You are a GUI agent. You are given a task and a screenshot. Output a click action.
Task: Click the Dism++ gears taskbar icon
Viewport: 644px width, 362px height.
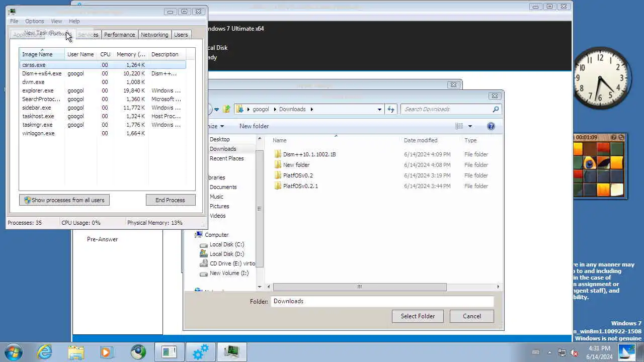click(x=200, y=352)
